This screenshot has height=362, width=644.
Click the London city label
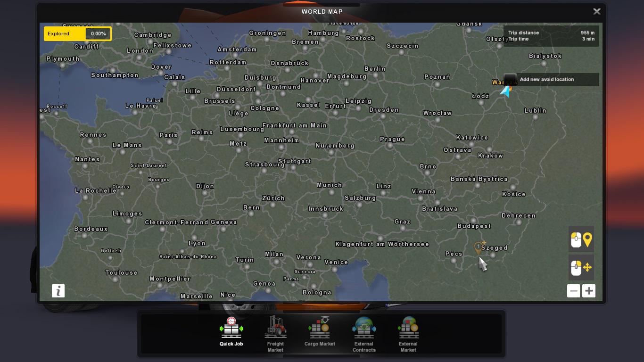[x=140, y=51]
